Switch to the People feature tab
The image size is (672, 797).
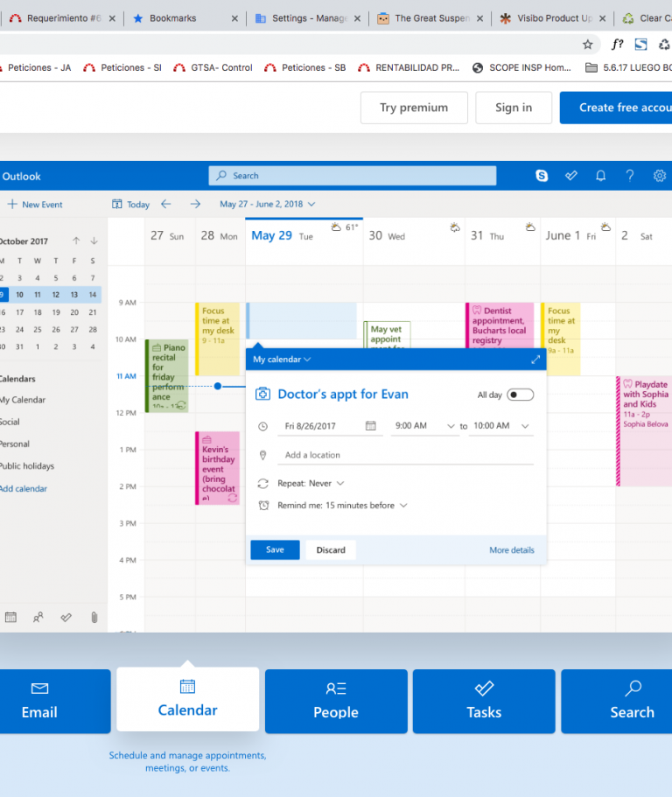[336, 701]
